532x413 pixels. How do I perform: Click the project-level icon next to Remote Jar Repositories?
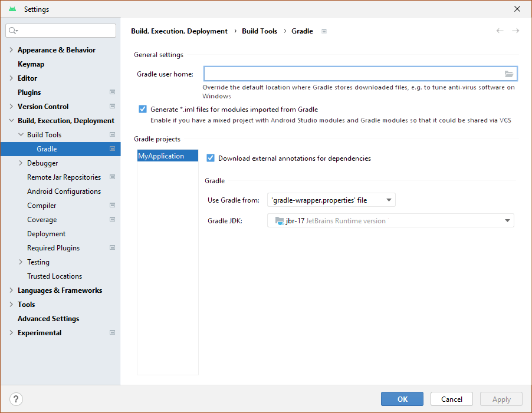click(112, 177)
